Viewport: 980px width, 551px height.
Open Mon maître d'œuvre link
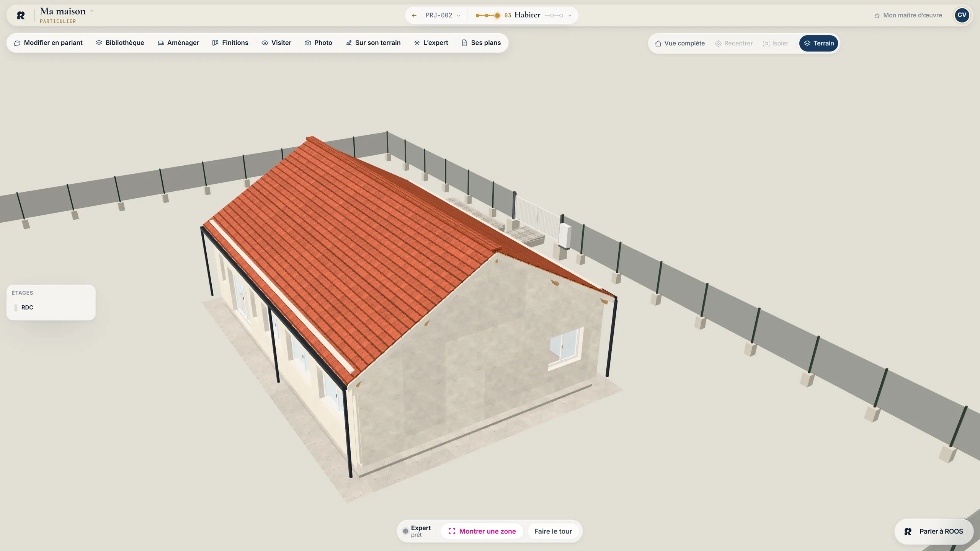[x=908, y=15]
